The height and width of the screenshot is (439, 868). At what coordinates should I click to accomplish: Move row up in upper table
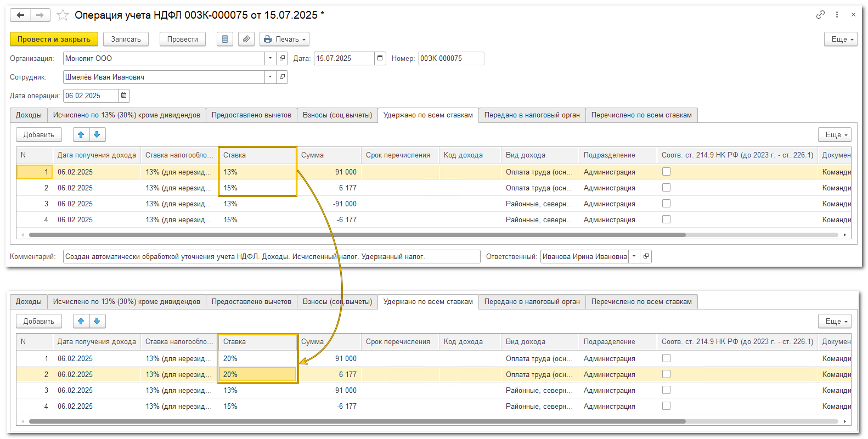click(81, 134)
